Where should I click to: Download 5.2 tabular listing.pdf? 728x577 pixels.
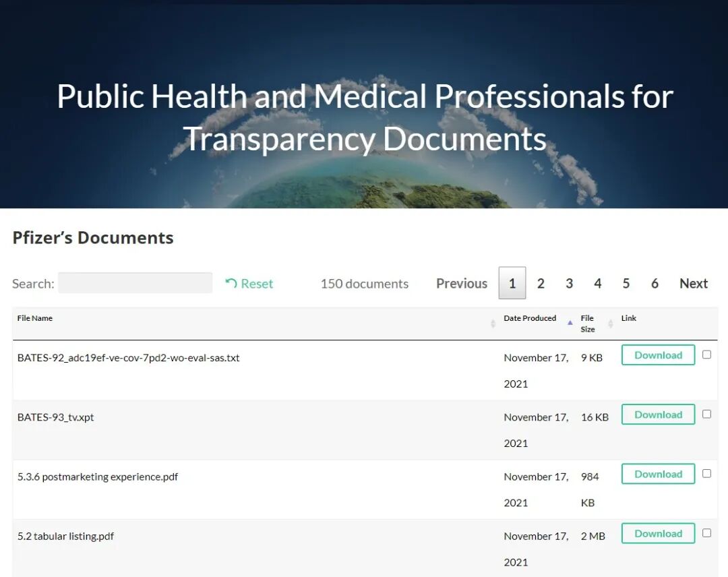tap(659, 533)
